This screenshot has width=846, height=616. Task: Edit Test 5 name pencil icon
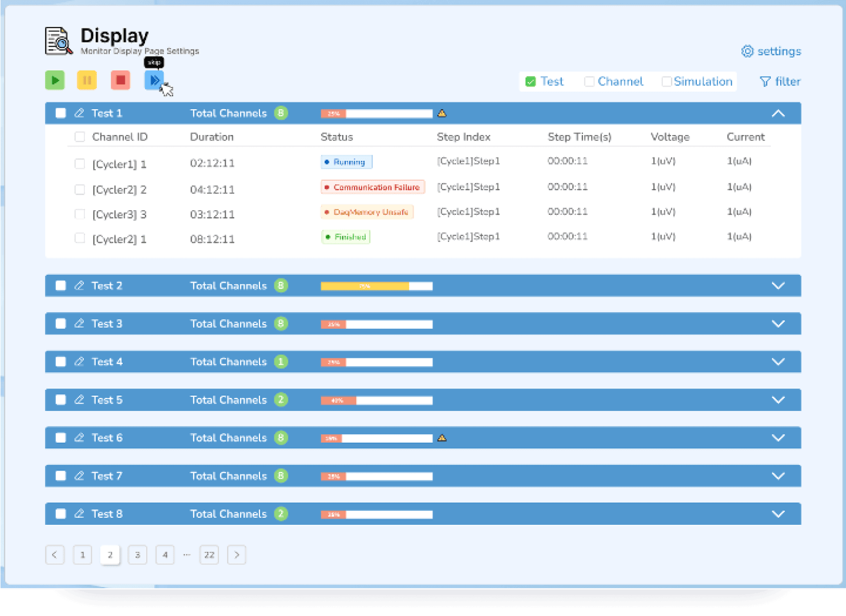(x=79, y=400)
